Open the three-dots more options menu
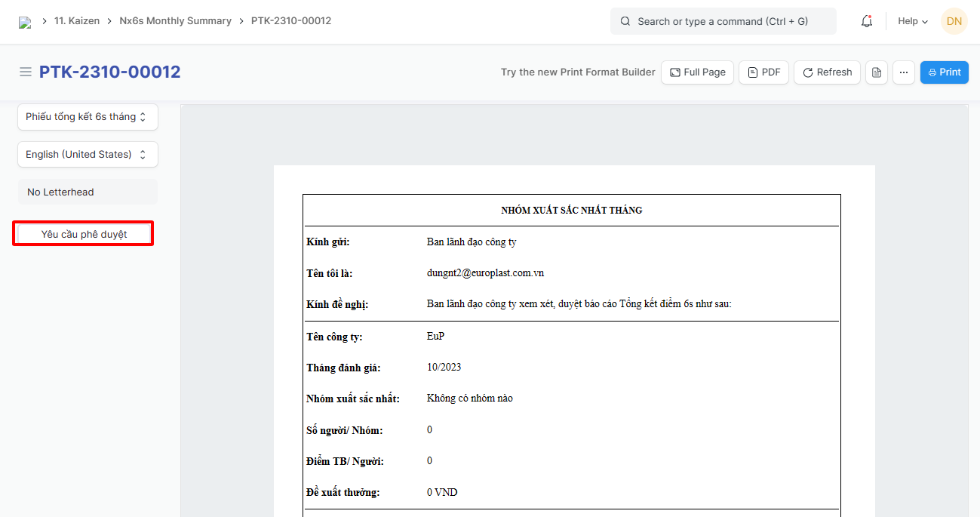Image resolution: width=980 pixels, height=517 pixels. [904, 72]
